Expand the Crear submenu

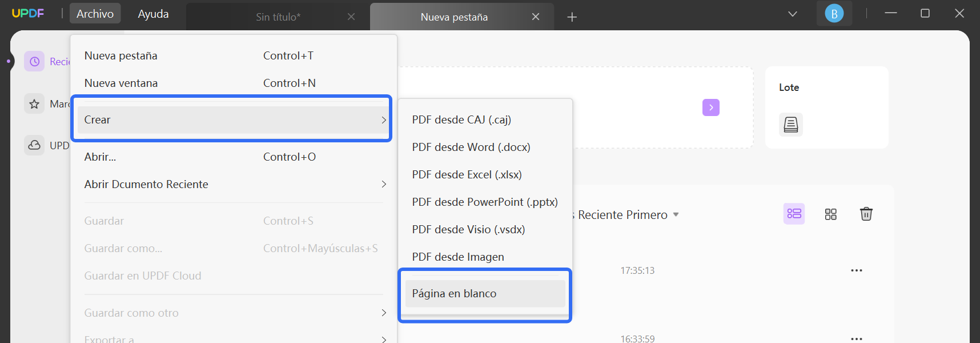click(231, 119)
